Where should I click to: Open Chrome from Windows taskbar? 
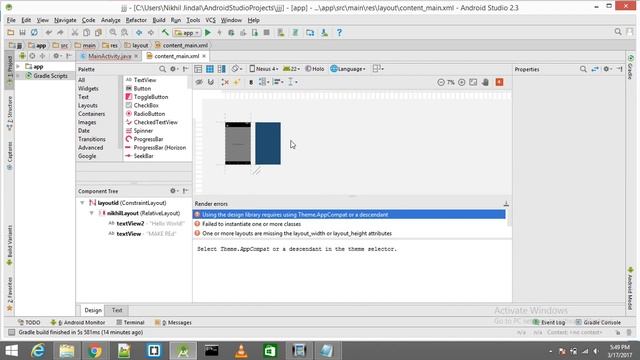click(95, 351)
